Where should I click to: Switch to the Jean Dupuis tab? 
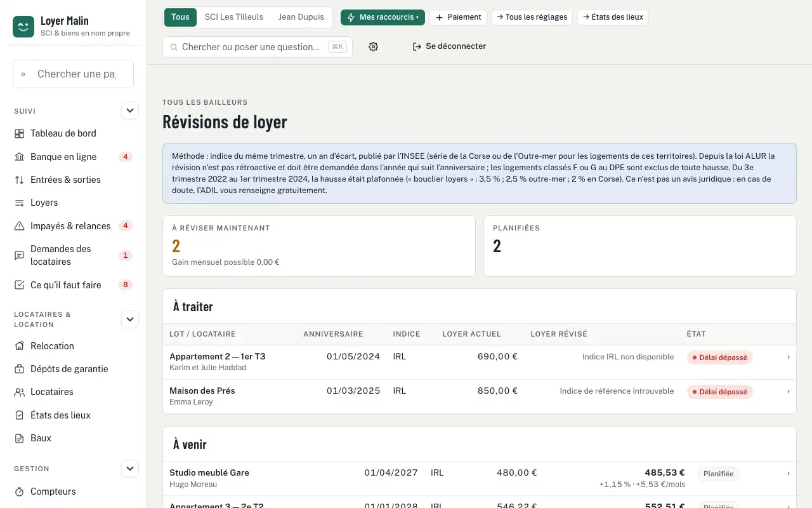coord(301,17)
